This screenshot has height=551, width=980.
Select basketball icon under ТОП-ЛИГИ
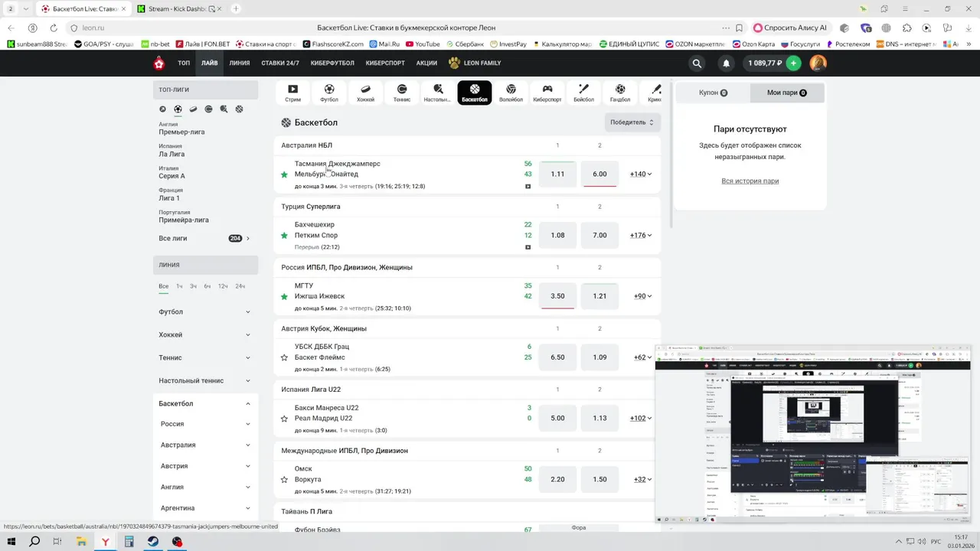tap(239, 109)
